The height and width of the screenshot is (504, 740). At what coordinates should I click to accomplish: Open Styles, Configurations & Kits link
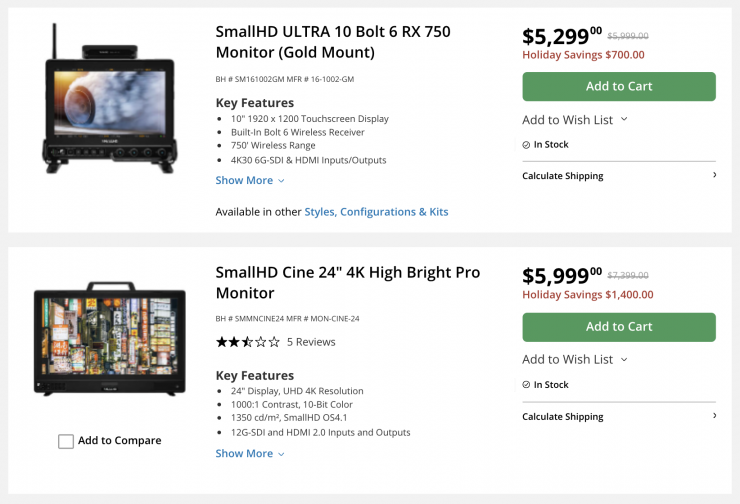point(376,212)
